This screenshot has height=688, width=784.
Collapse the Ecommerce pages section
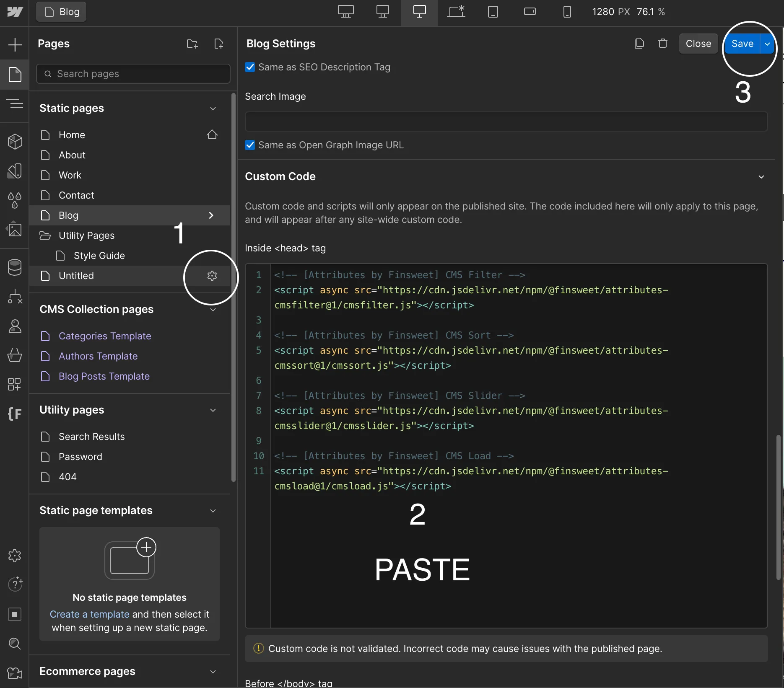[213, 672]
